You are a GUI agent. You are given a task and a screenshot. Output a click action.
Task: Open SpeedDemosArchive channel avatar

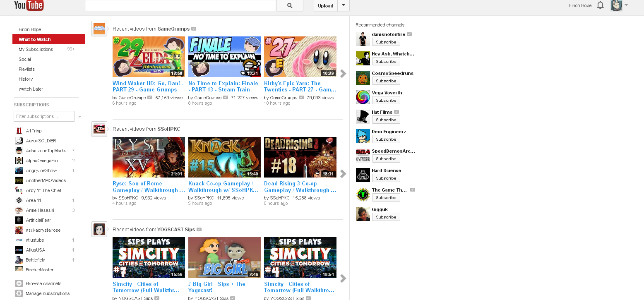pyautogui.click(x=363, y=156)
